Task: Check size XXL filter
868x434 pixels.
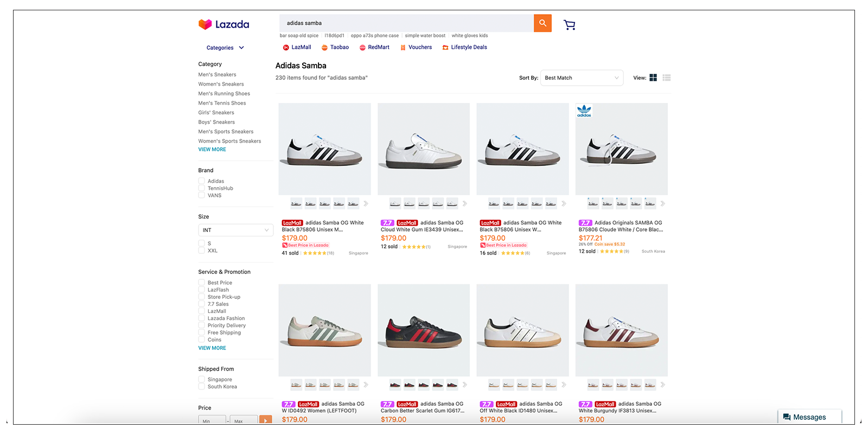Action: click(201, 251)
